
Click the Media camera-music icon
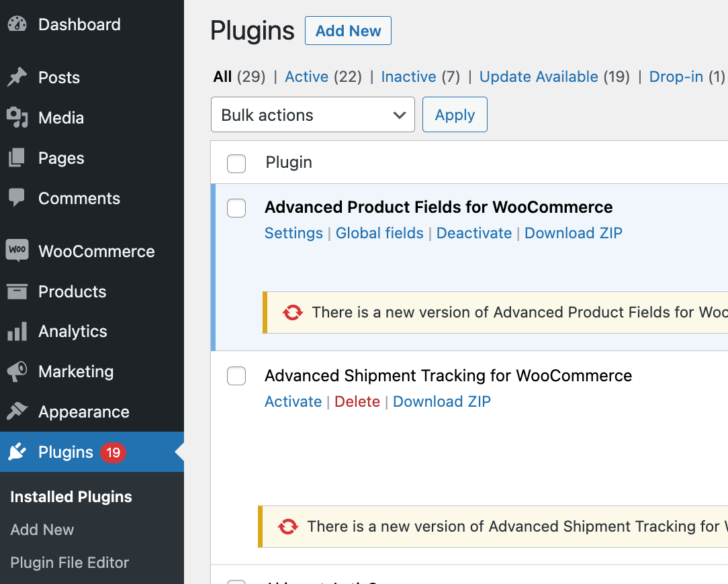tap(17, 117)
